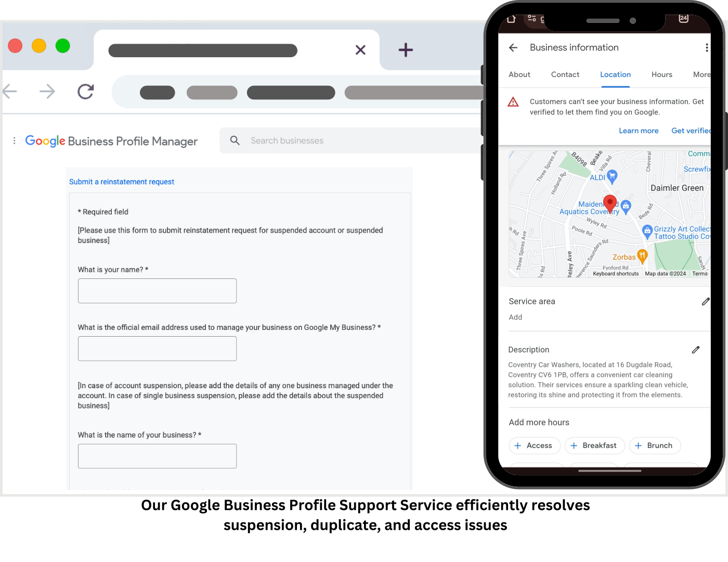Screen dimensions: 728x562
Task: Go back using the browser navigation arrow
Action: 9,92
